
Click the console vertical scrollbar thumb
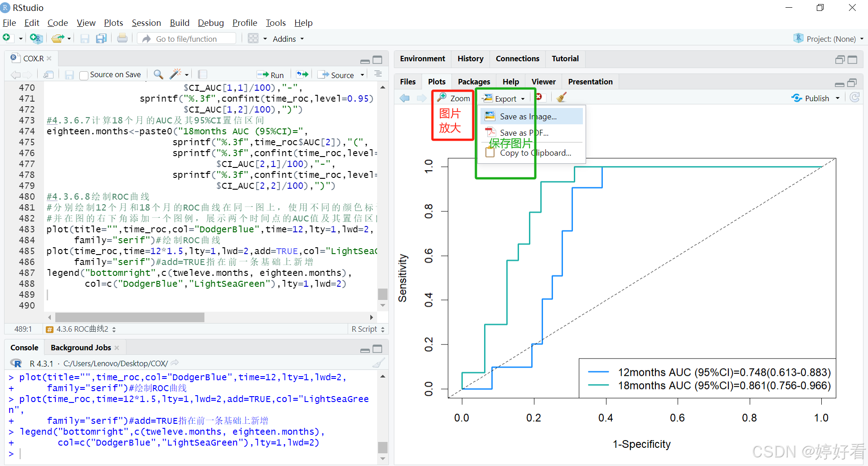click(x=383, y=447)
